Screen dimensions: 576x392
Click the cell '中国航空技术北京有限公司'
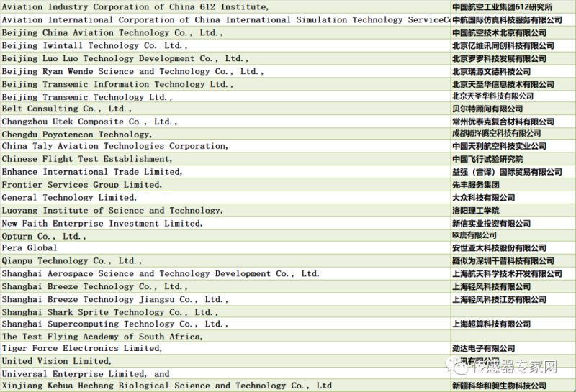click(512, 32)
